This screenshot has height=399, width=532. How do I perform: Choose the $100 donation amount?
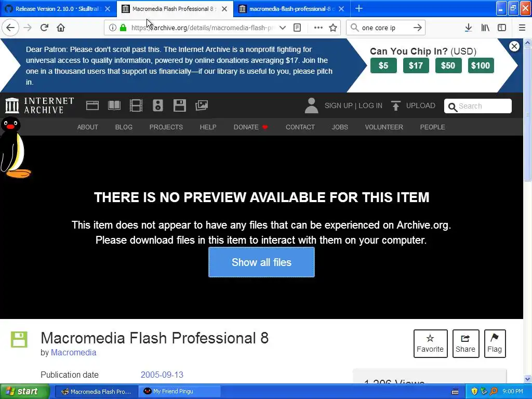[481, 65]
